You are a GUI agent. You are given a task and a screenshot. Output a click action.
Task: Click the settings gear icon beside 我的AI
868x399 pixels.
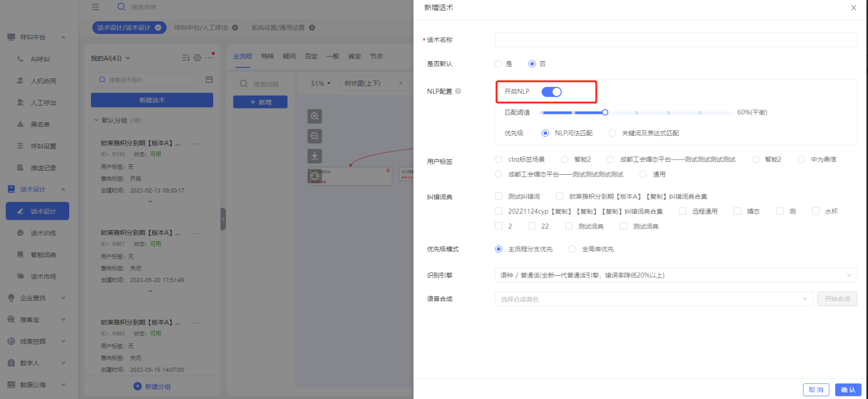point(198,58)
